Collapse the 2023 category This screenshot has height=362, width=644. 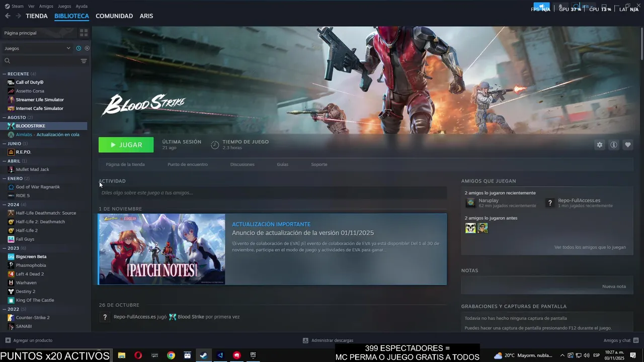coord(4,248)
